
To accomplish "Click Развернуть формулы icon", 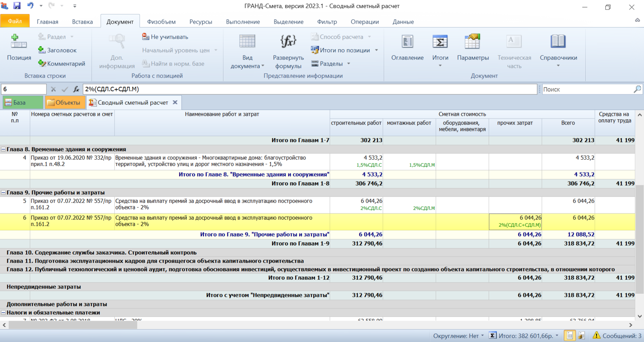I will (x=288, y=42).
